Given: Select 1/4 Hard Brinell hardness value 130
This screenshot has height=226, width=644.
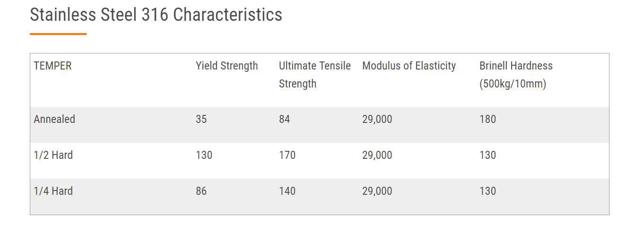Looking at the screenshot, I should click(x=488, y=191).
